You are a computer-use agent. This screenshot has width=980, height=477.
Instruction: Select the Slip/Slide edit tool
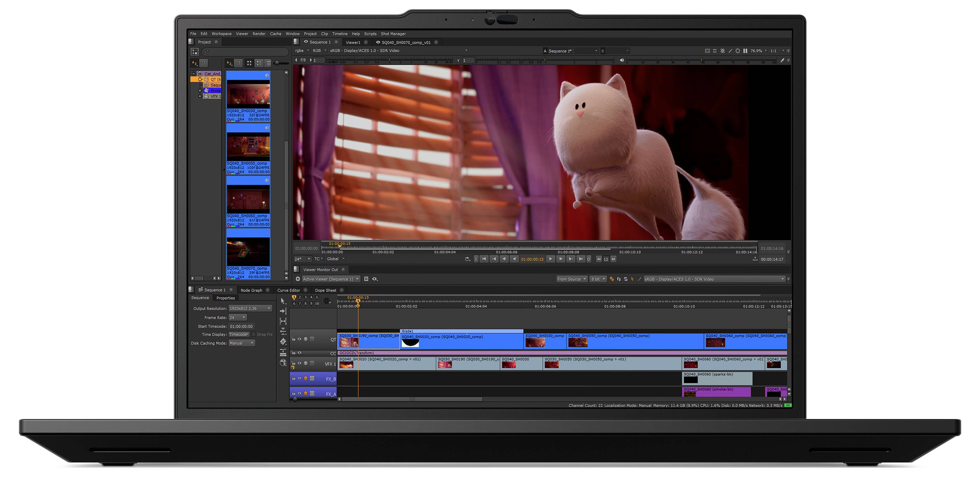(x=283, y=321)
